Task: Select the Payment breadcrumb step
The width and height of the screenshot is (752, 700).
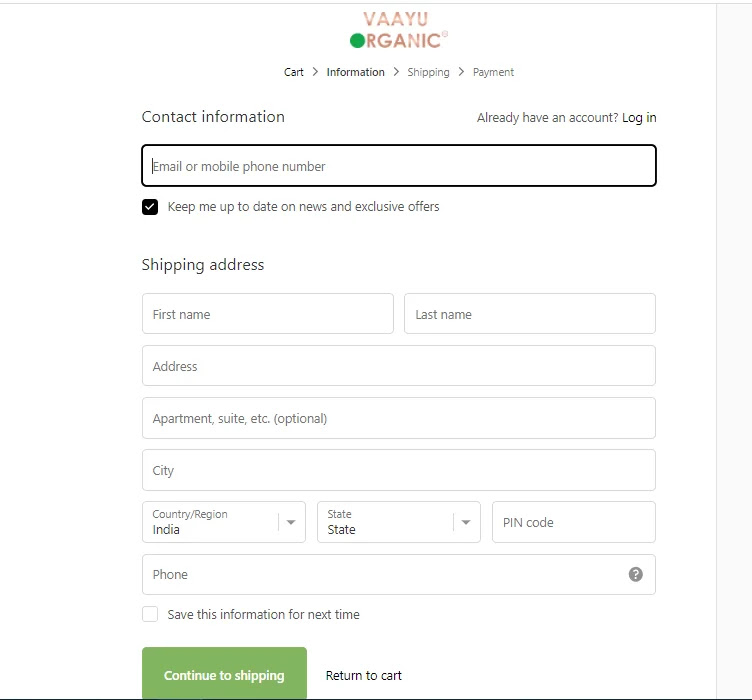Action: (x=493, y=72)
